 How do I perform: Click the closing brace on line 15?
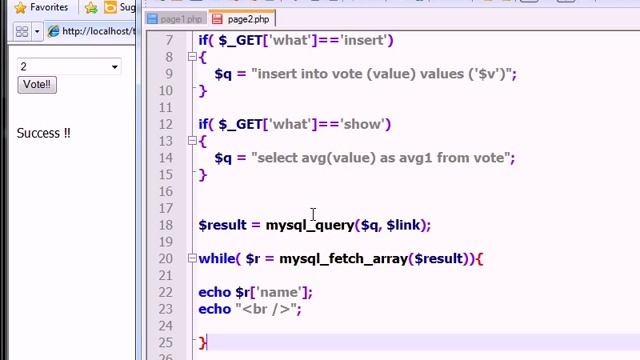coord(202,175)
